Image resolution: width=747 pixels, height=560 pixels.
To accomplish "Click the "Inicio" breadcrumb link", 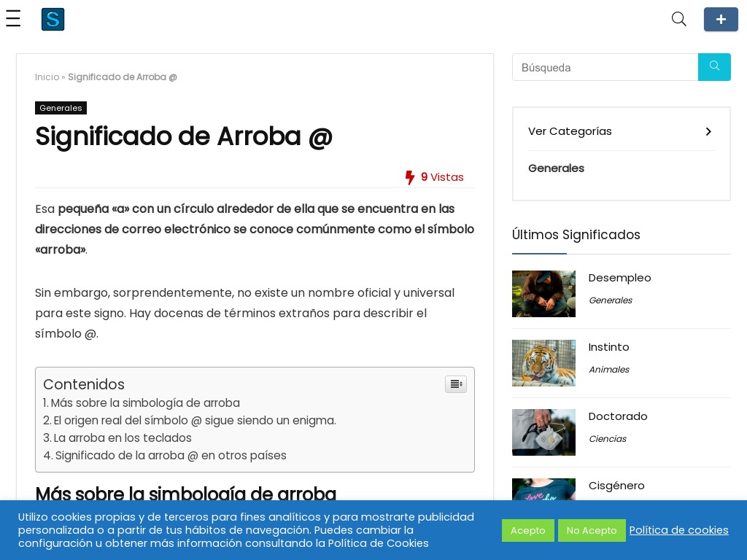I will tap(47, 77).
